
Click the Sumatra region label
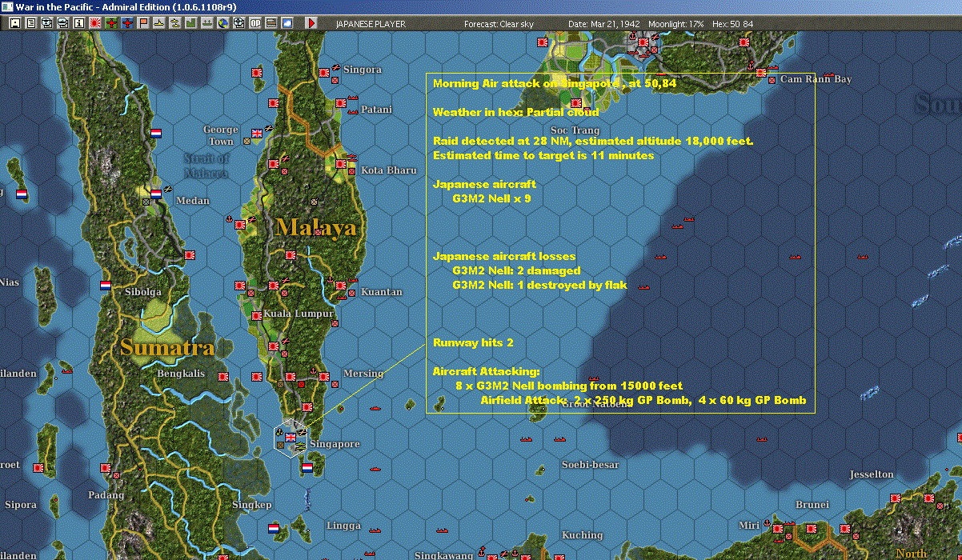167,347
